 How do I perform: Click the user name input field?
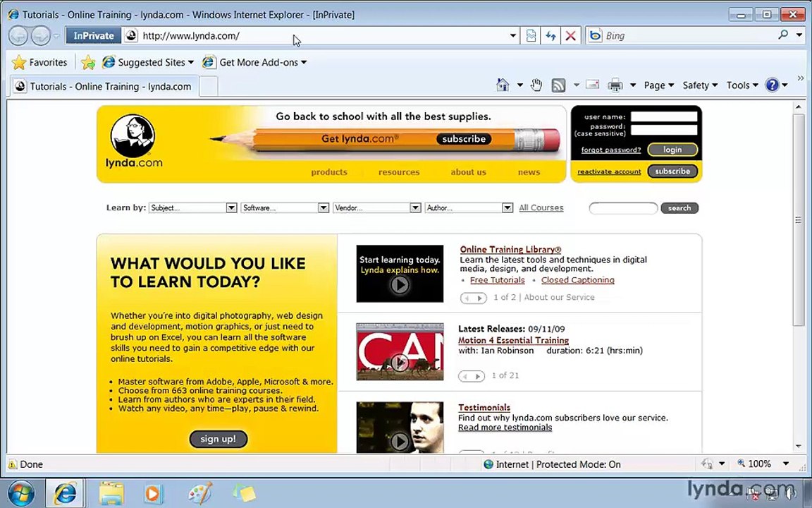click(664, 116)
